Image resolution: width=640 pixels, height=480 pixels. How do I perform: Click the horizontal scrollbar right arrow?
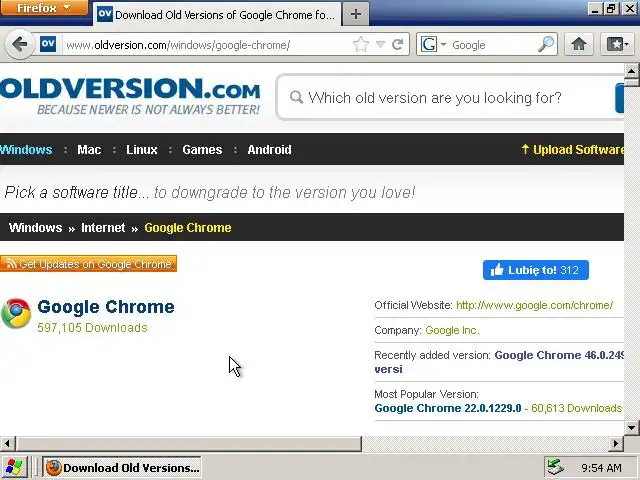pyautogui.click(x=616, y=443)
